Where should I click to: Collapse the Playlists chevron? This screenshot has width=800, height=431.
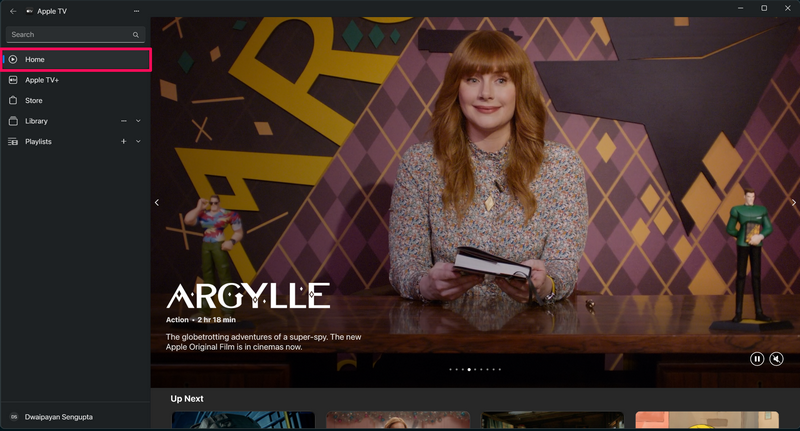point(138,141)
